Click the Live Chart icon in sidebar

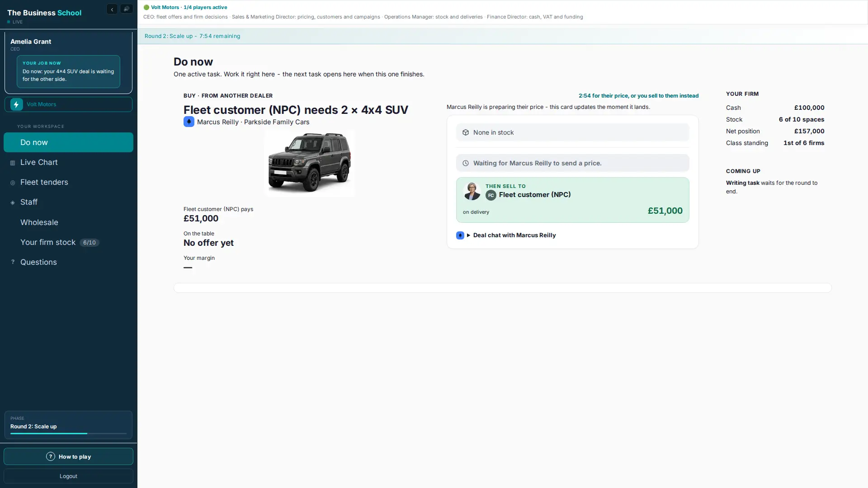[x=13, y=163]
